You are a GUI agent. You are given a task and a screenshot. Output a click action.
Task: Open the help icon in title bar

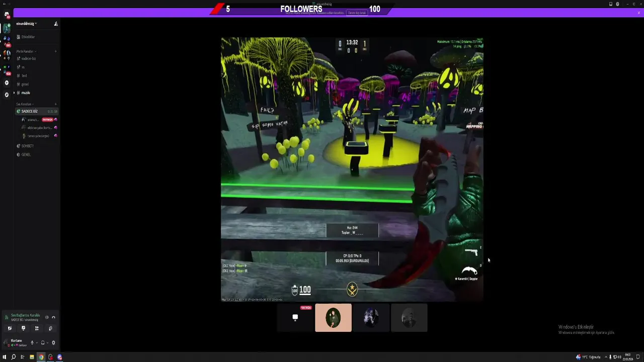point(618,4)
